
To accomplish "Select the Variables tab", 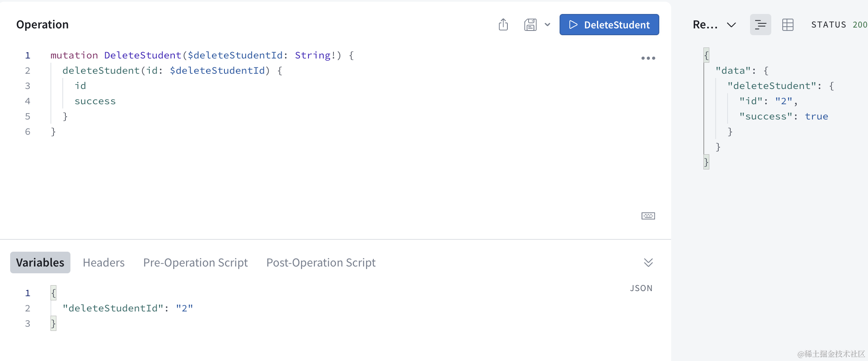I will click(x=40, y=263).
